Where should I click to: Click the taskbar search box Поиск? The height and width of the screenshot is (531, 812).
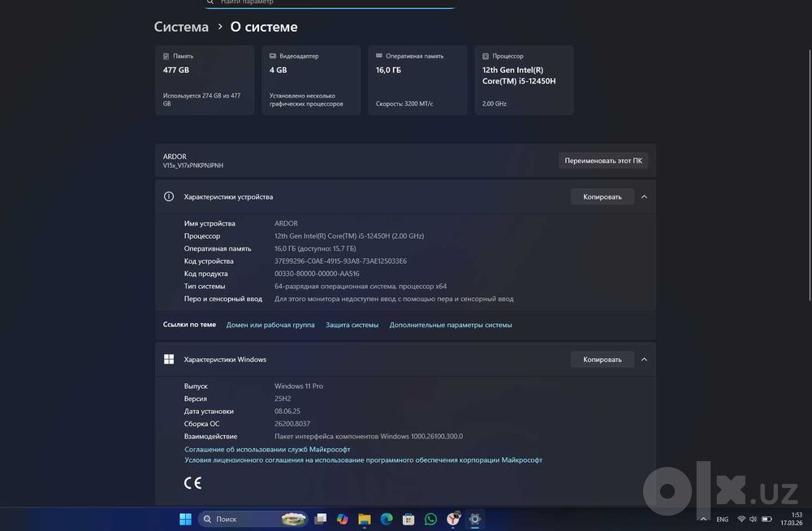pyautogui.click(x=253, y=519)
